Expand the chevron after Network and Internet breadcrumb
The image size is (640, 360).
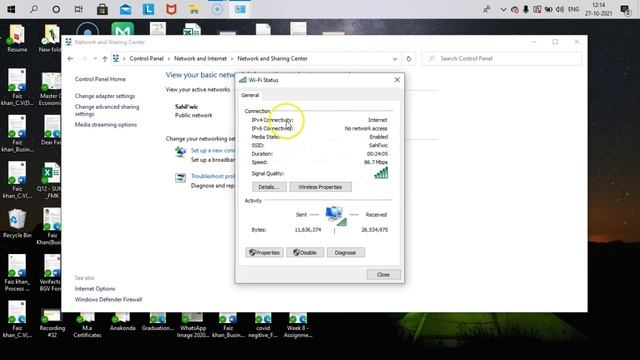232,59
